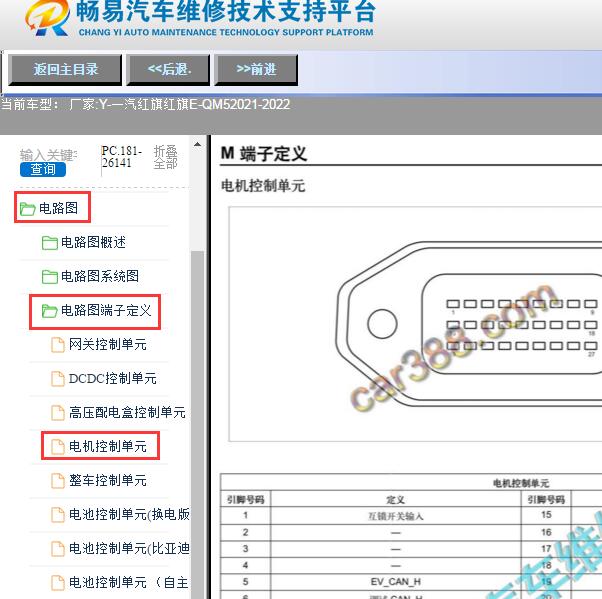Screen dimensions: 602x599
Task: Collapse the 电路图 folder icon
Action: (27, 209)
